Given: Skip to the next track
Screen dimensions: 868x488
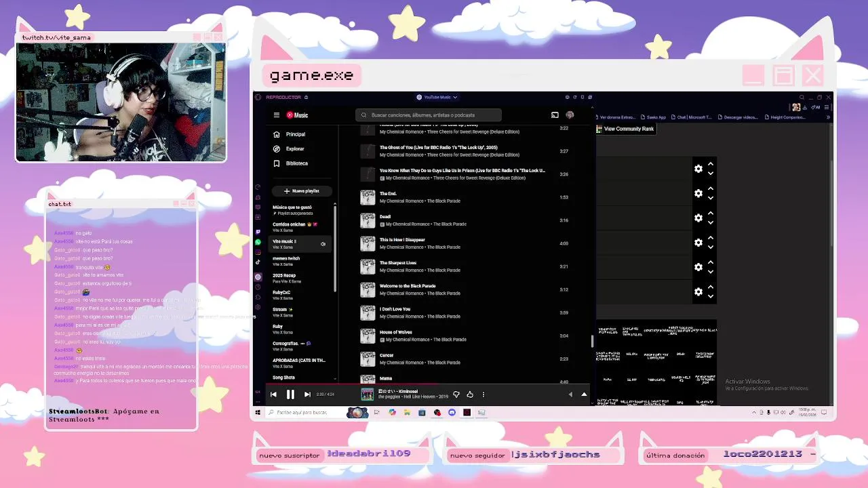Looking at the screenshot, I should (x=307, y=394).
